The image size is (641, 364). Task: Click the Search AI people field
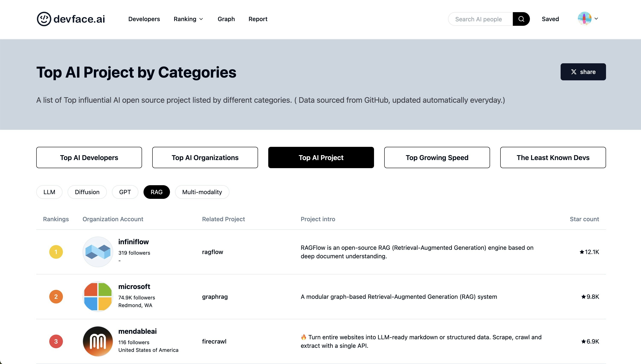coord(480,19)
